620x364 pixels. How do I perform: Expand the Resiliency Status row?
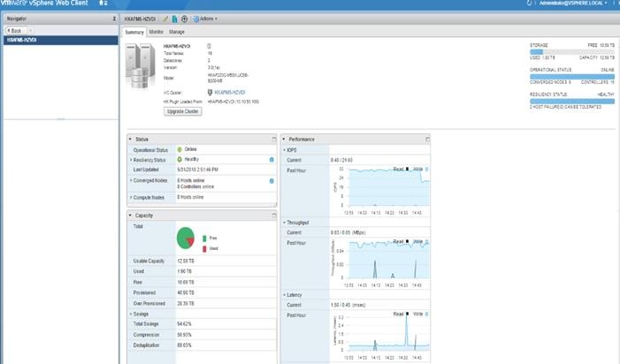click(131, 160)
